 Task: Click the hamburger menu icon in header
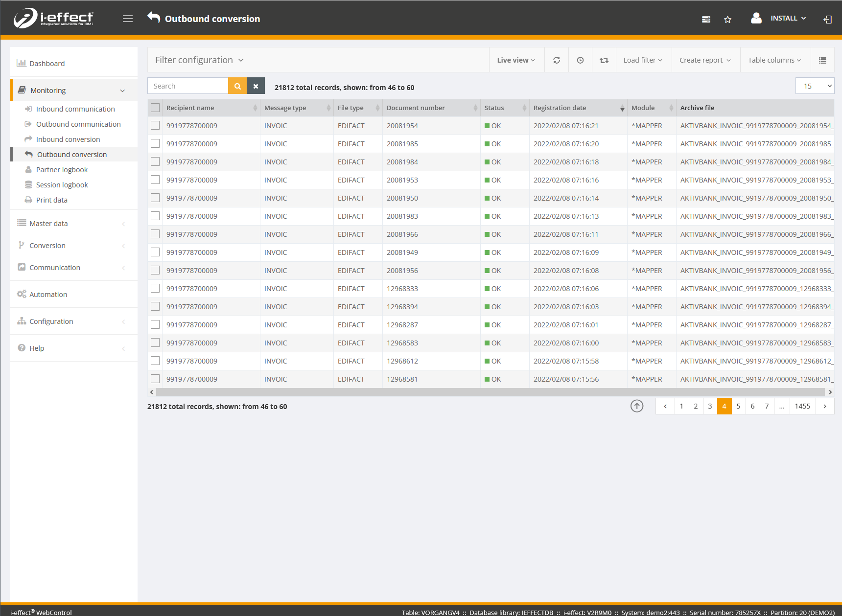[128, 19]
